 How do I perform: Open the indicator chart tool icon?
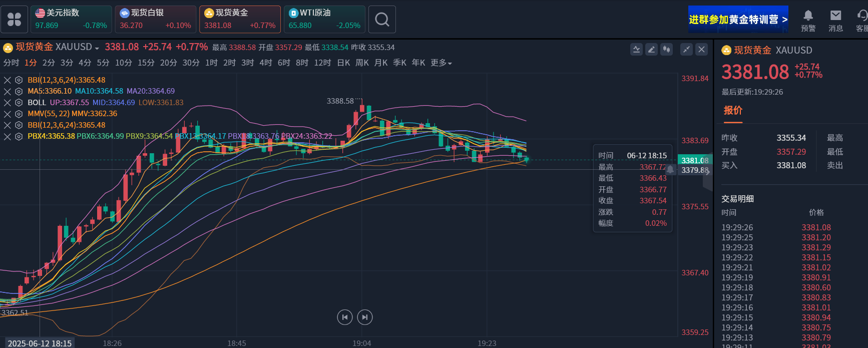click(x=636, y=49)
